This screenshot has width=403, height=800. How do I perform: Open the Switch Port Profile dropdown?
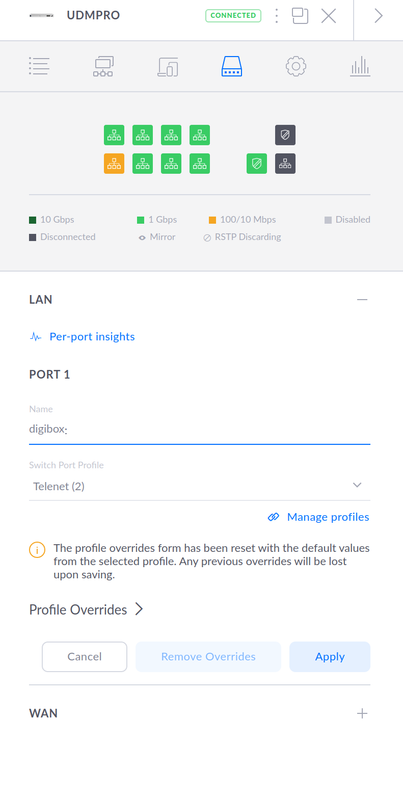pos(199,486)
